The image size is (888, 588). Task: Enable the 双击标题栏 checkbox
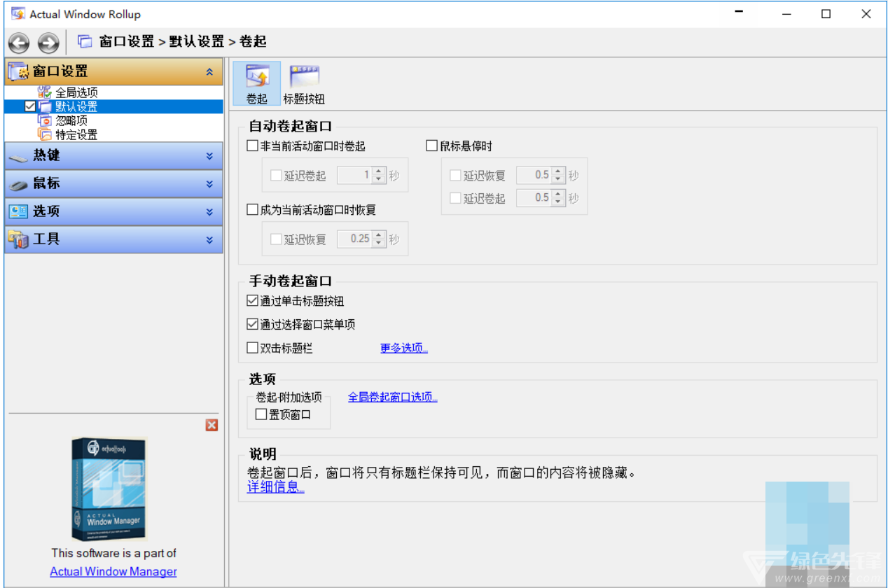(253, 348)
